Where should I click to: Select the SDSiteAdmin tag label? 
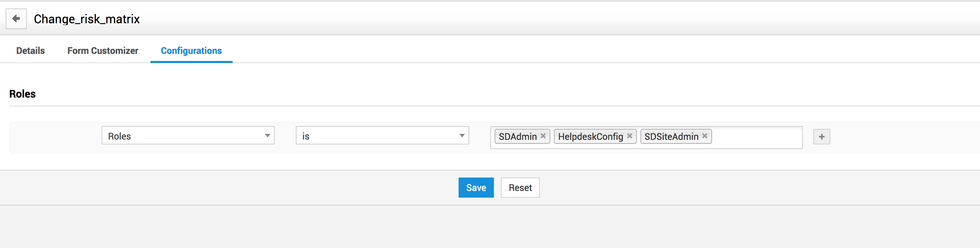pos(671,137)
